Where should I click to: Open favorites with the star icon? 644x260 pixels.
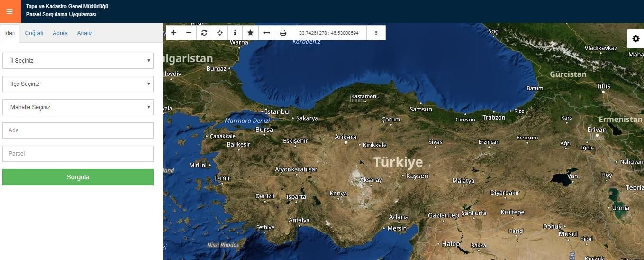click(250, 33)
